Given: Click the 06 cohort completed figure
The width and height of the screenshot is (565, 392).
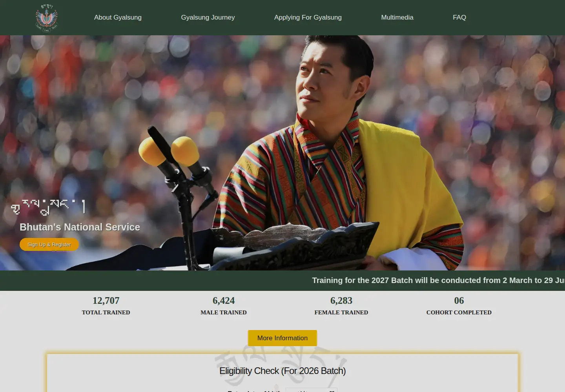Looking at the screenshot, I should (459, 301).
